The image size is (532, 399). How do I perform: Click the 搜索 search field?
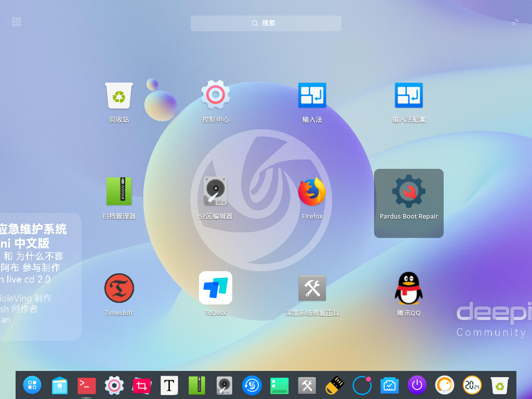pos(266,23)
